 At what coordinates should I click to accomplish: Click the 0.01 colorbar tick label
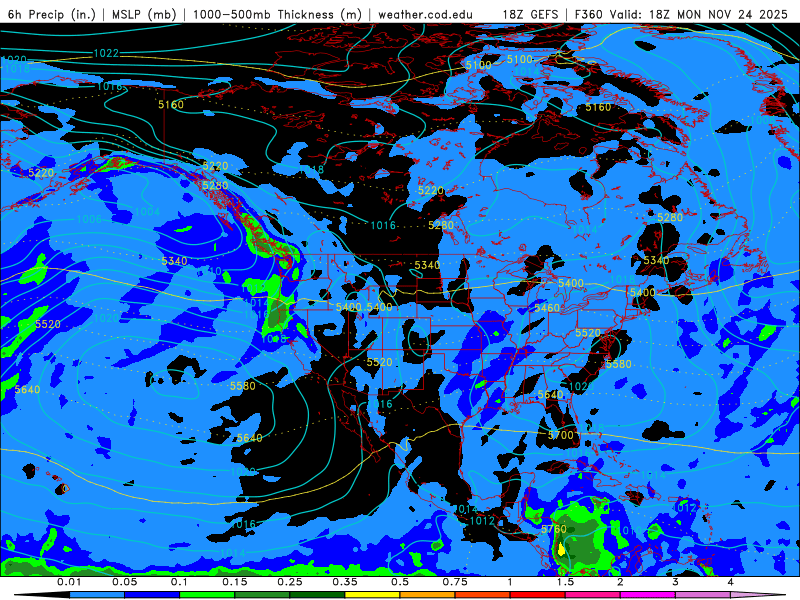69,582
